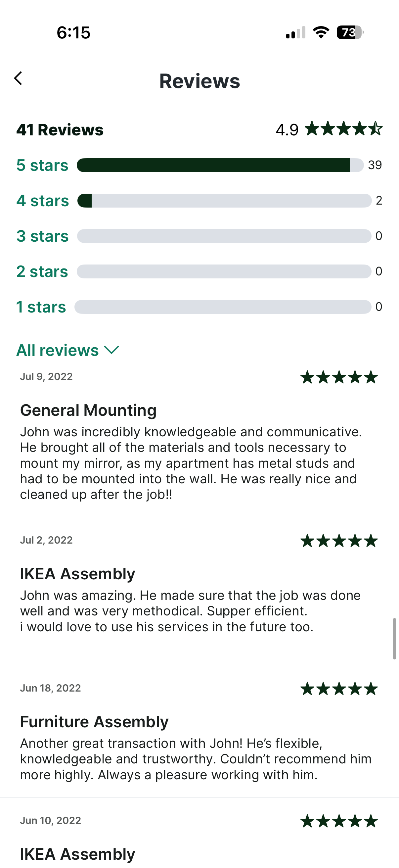The image size is (399, 868).
Task: Tap the star rating on Jul 2 review
Action: click(x=339, y=541)
